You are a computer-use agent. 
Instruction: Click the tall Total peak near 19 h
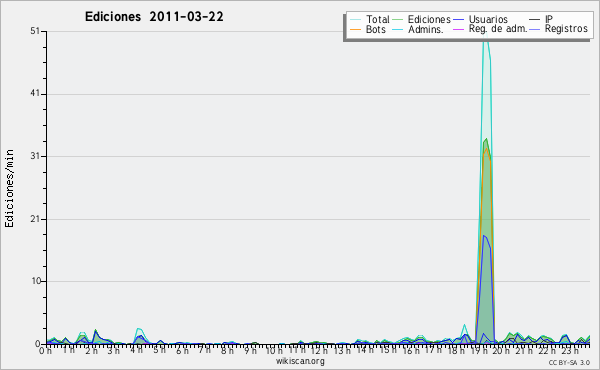[486, 36]
